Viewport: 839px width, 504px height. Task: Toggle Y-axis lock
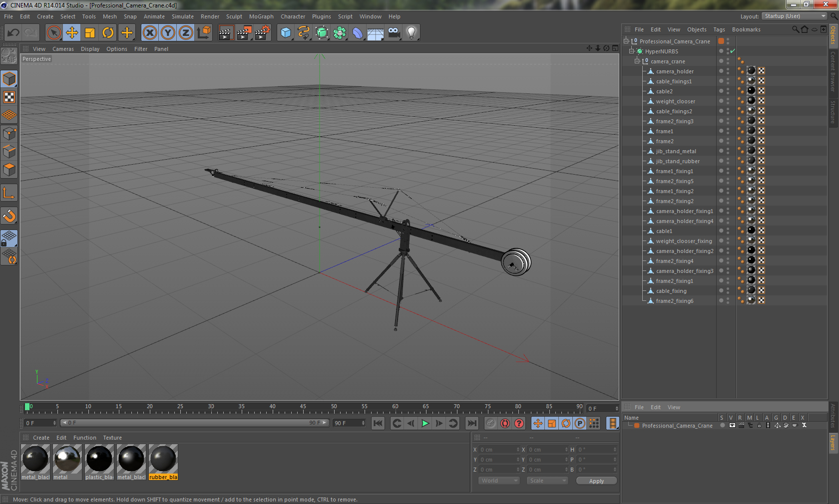click(168, 33)
